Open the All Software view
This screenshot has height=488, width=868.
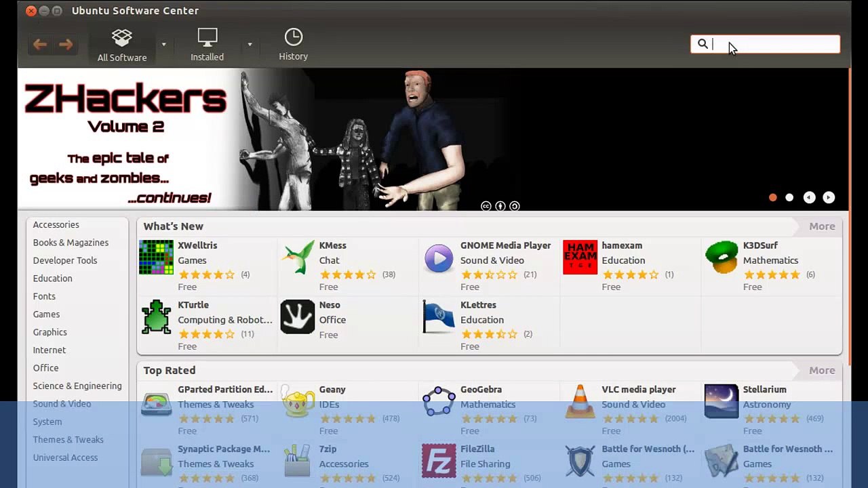click(x=122, y=45)
